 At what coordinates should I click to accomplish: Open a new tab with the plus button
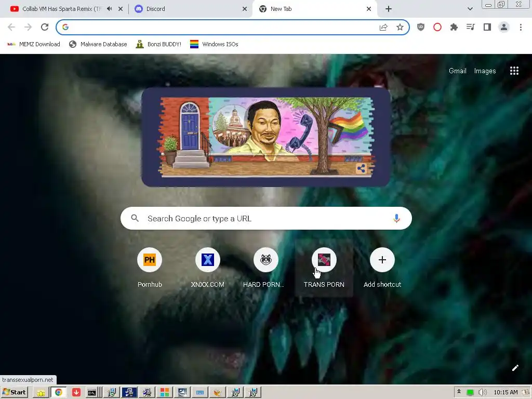389,9
